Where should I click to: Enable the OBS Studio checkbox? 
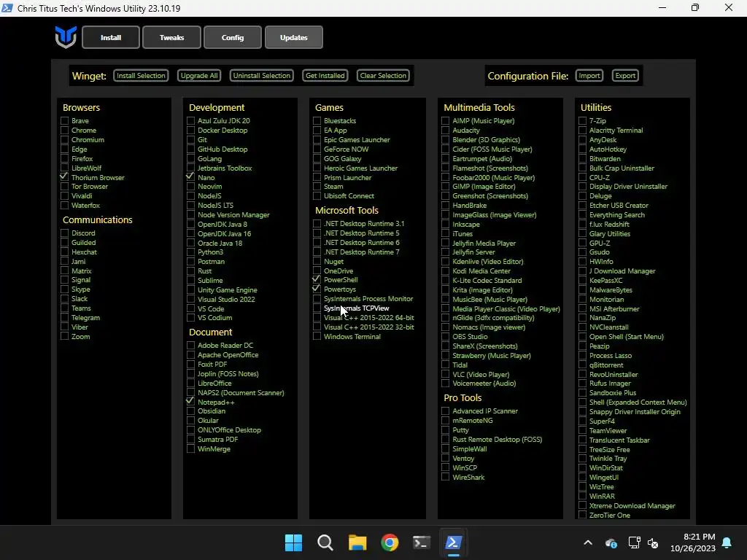[x=446, y=336]
